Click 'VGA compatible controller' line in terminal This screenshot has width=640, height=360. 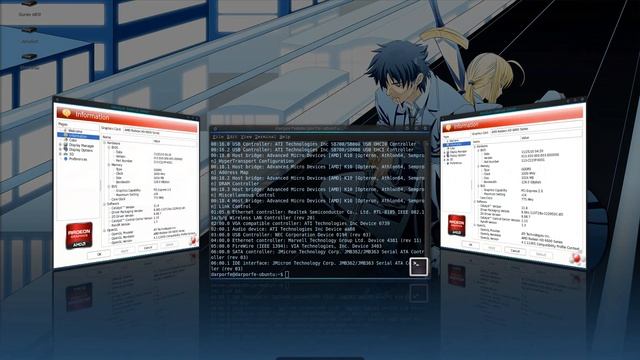(300, 223)
